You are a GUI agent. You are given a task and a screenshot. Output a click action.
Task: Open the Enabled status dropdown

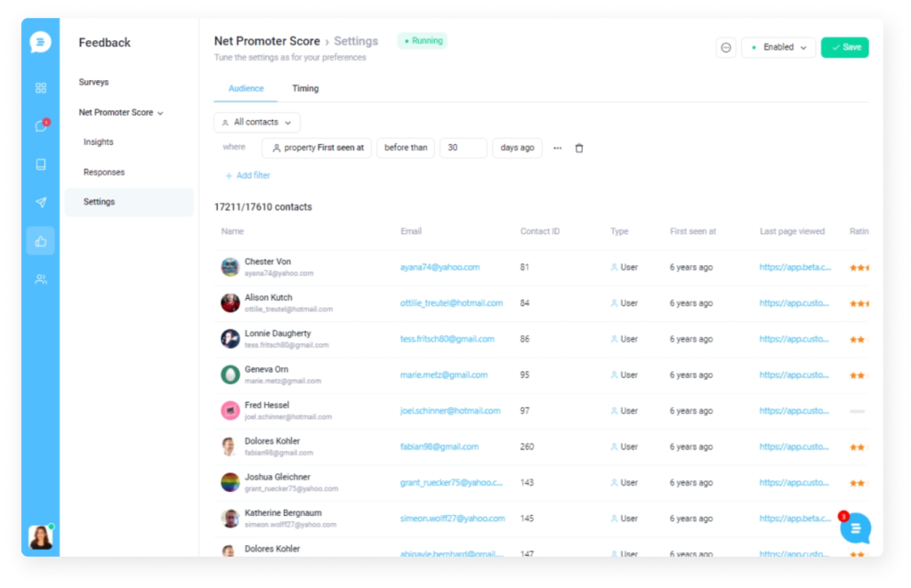tap(778, 48)
